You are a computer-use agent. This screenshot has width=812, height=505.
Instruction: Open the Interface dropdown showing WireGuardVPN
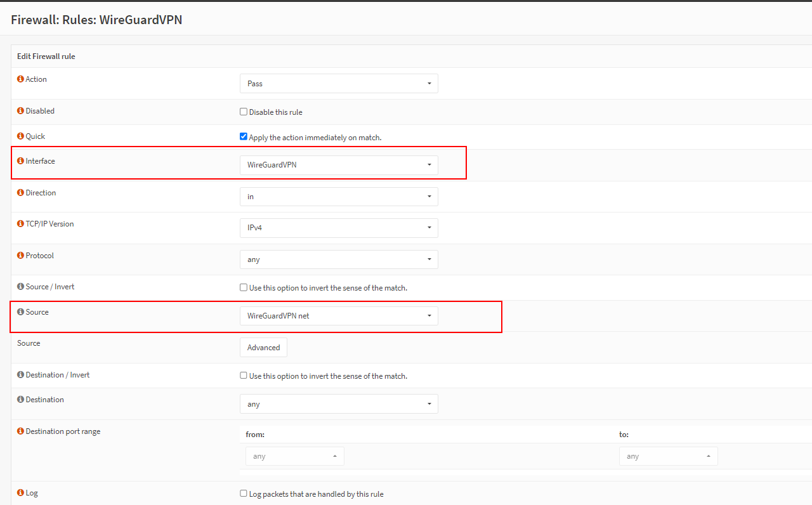point(339,165)
